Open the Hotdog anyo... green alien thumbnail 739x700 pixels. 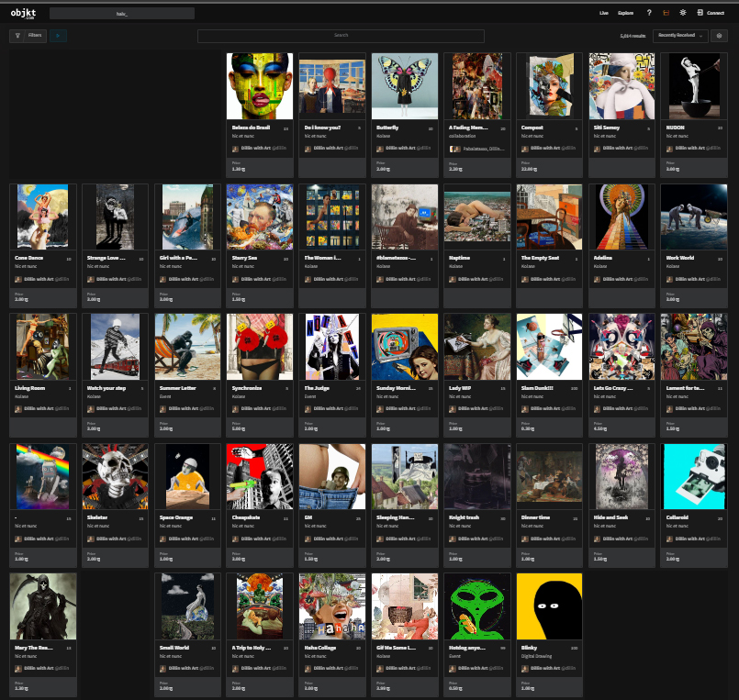[477, 606]
